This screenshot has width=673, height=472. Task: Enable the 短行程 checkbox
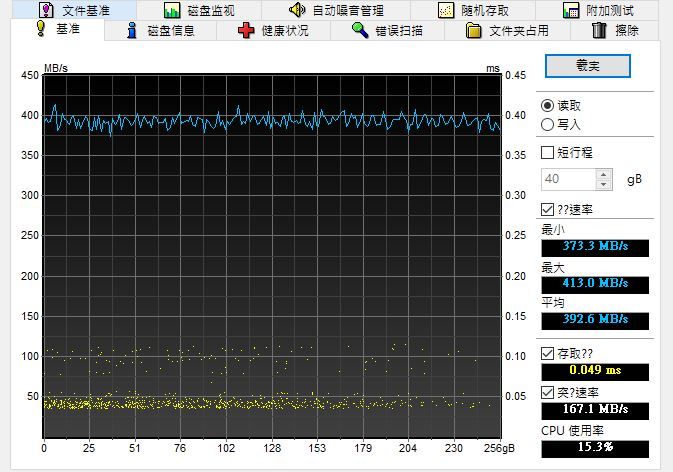(x=547, y=152)
